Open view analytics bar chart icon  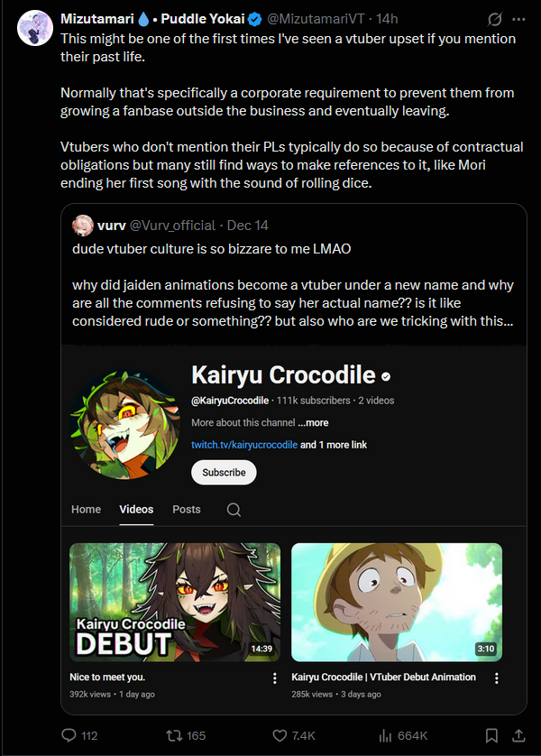coord(385,735)
